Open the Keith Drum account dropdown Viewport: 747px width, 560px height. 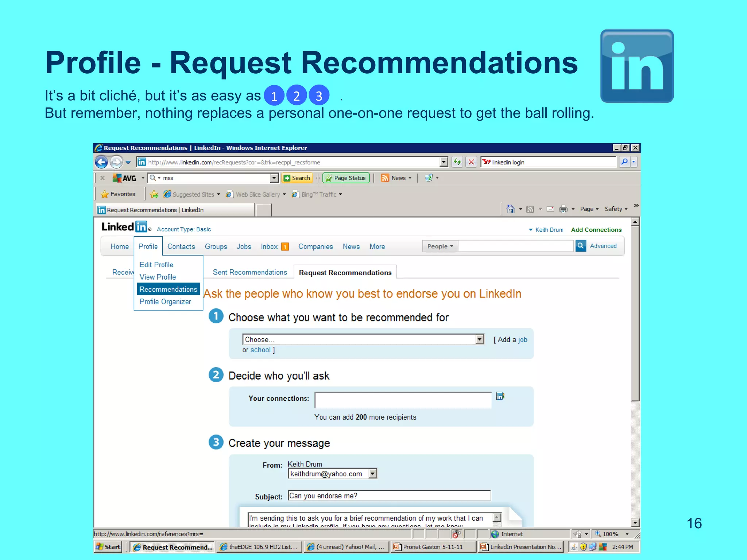pyautogui.click(x=546, y=230)
